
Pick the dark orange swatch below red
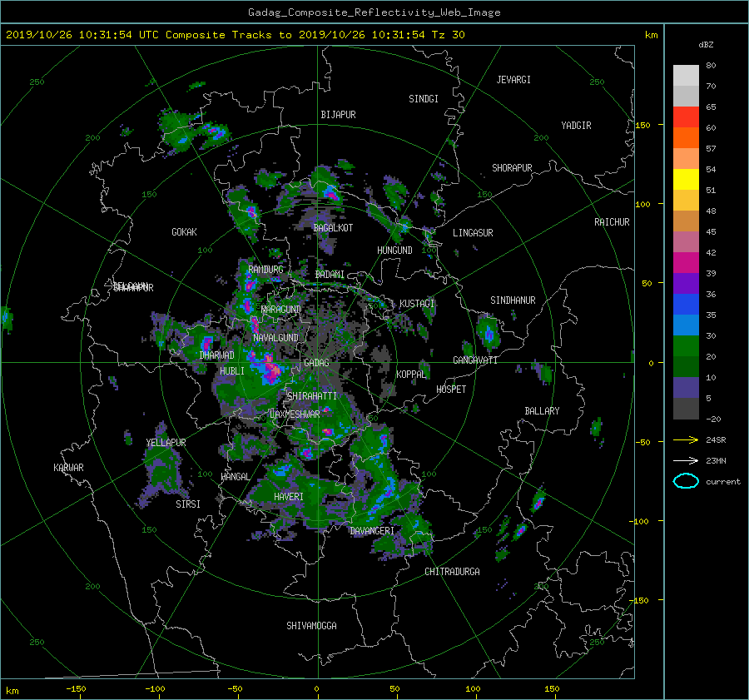(686, 138)
